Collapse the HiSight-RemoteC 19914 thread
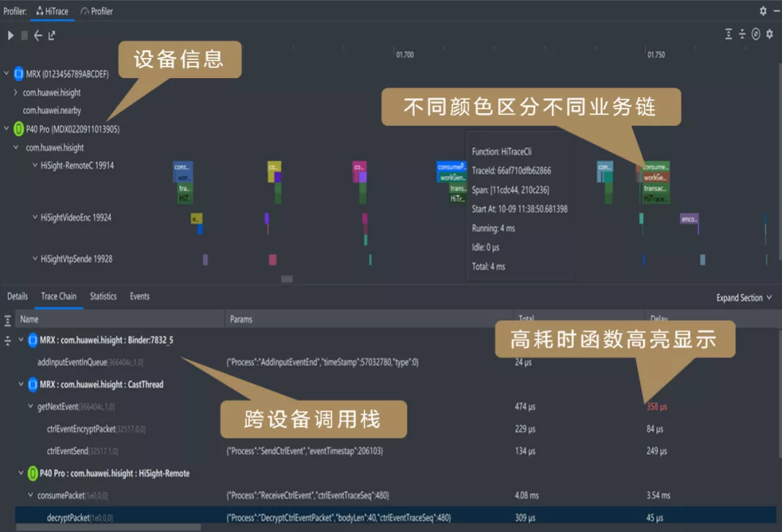 (x=35, y=165)
